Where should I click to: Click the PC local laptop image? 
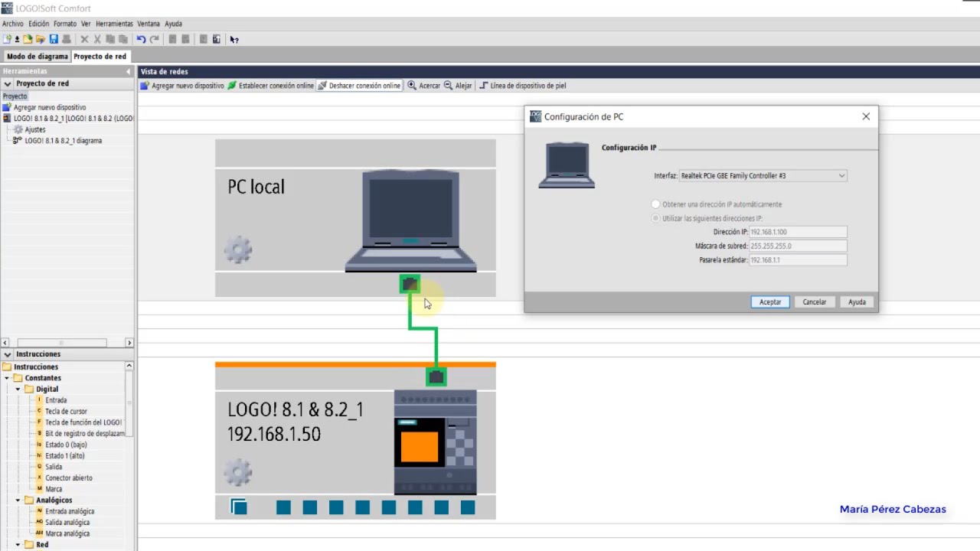point(411,222)
